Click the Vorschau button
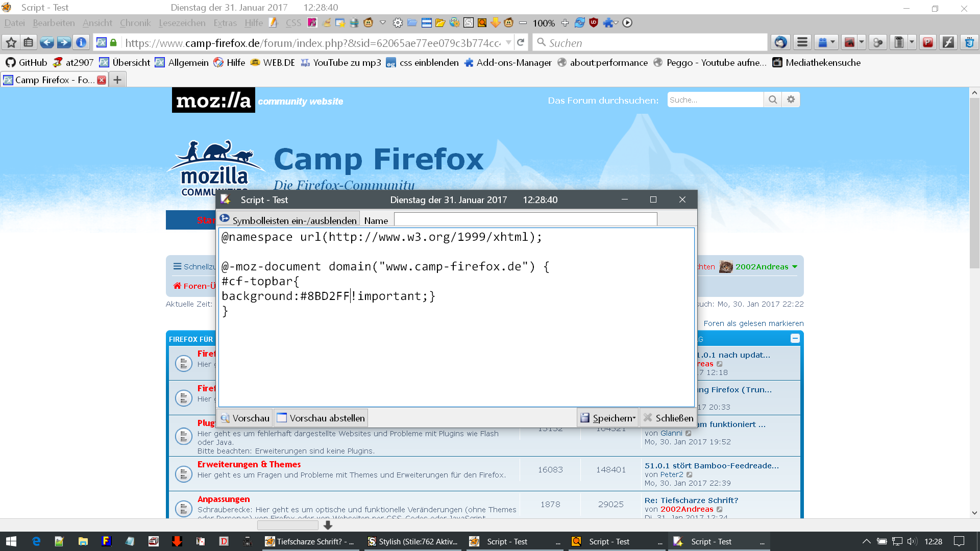The width and height of the screenshot is (980, 551). coord(245,418)
